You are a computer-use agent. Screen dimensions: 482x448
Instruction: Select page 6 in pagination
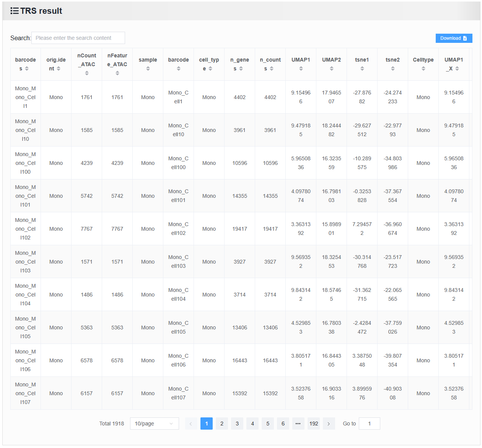(x=283, y=424)
